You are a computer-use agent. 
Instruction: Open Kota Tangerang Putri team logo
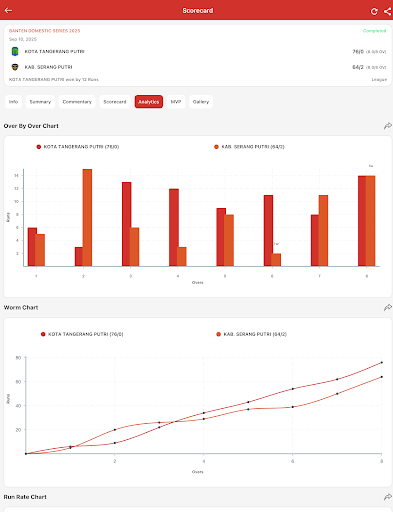[x=15, y=51]
